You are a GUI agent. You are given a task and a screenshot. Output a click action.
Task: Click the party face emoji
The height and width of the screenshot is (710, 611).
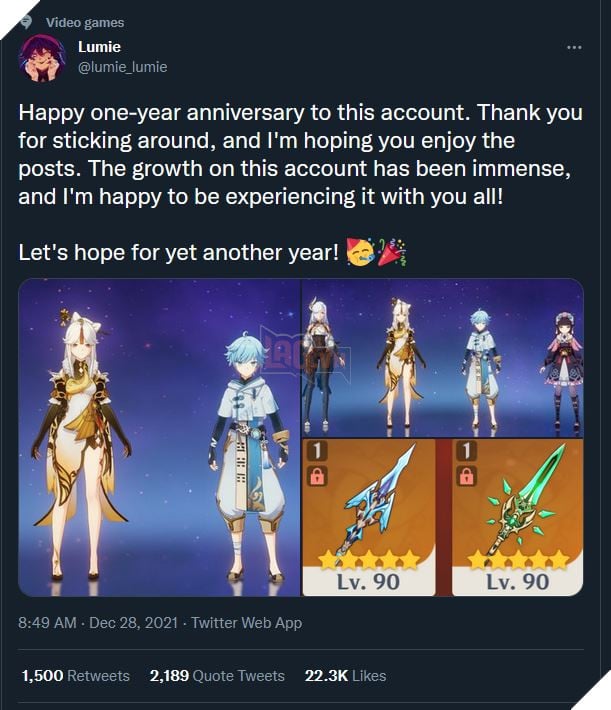point(360,251)
